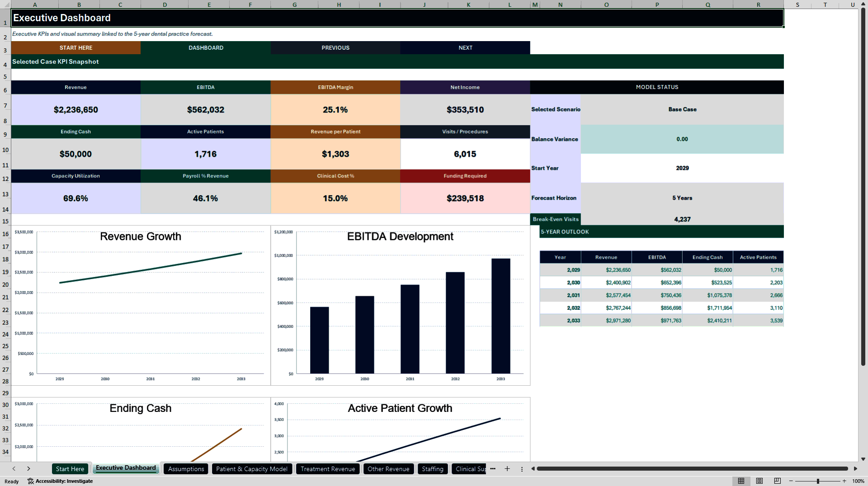Switch to Treatment Revenue sheet
Viewport: 868px width, 486px height.
[x=328, y=469]
